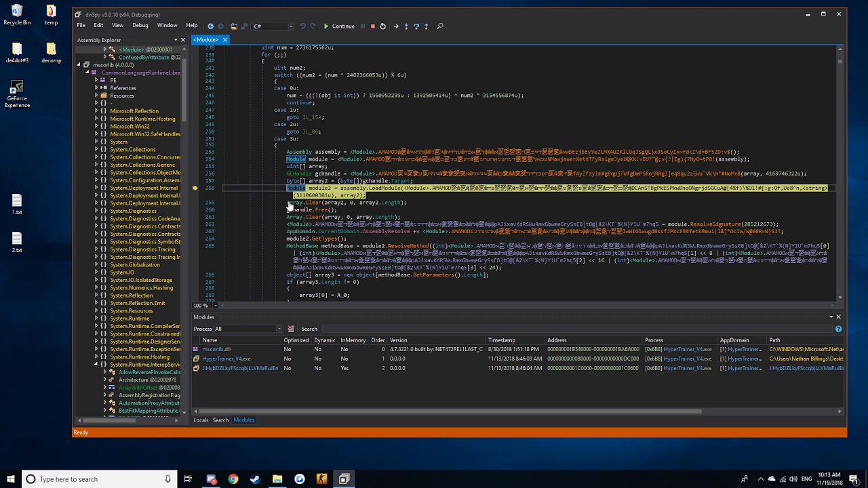The image size is (868, 488).
Task: Click the Navigate Backward arrow icon
Action: pos(210,26)
